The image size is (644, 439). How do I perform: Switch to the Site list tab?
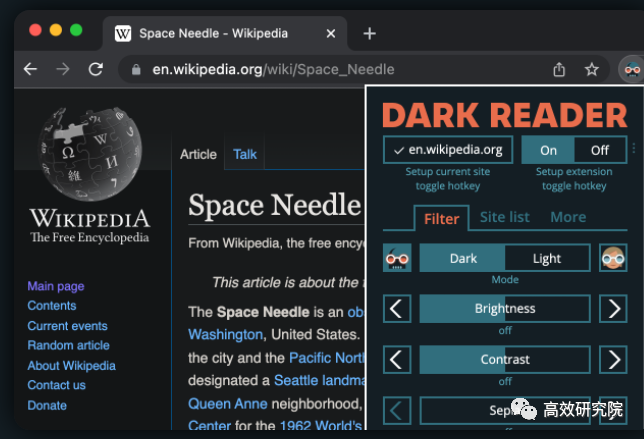(x=504, y=217)
